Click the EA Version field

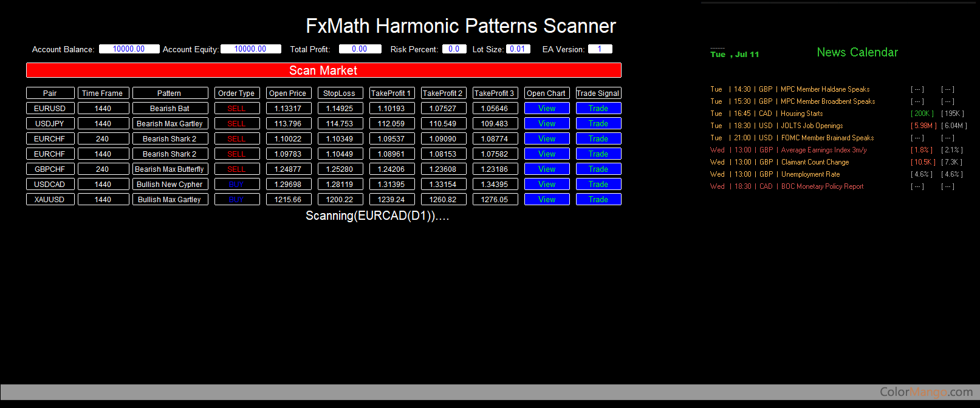(x=600, y=49)
